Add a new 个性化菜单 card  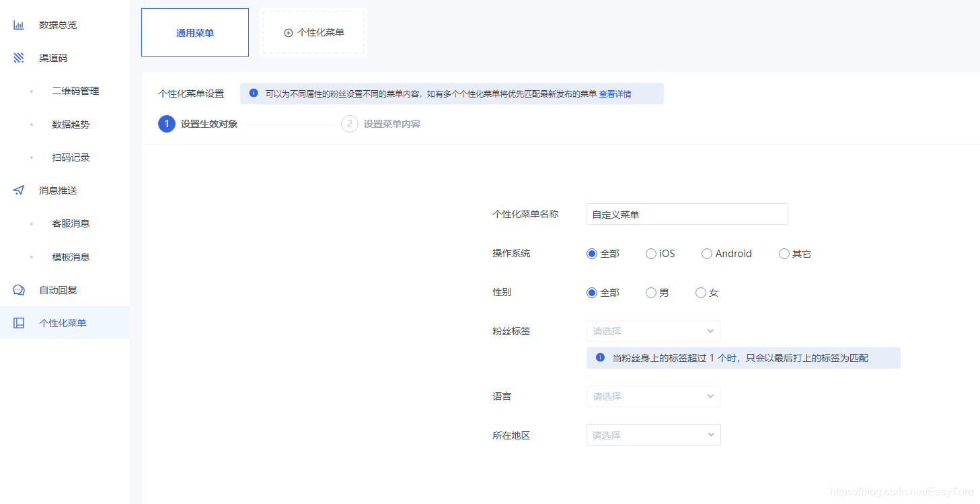point(313,32)
